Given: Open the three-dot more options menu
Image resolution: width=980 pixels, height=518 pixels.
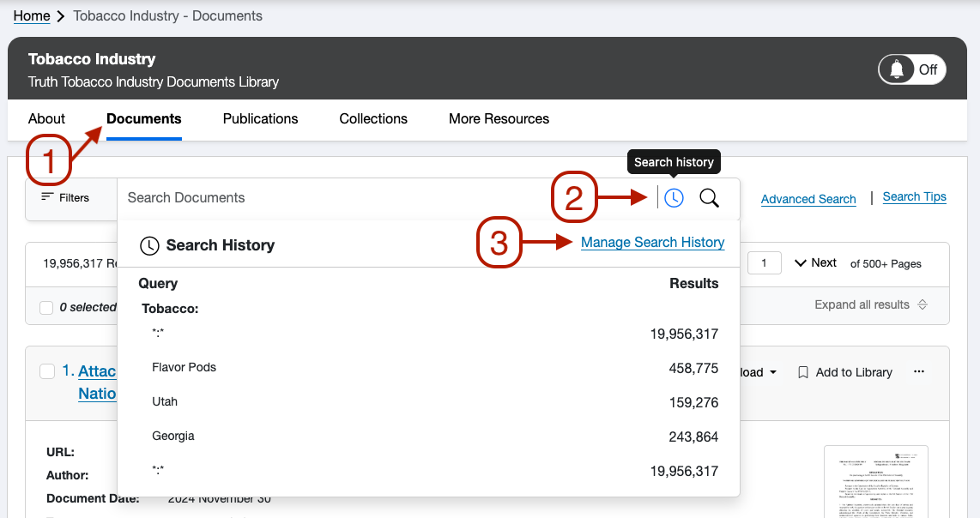Looking at the screenshot, I should tap(919, 372).
